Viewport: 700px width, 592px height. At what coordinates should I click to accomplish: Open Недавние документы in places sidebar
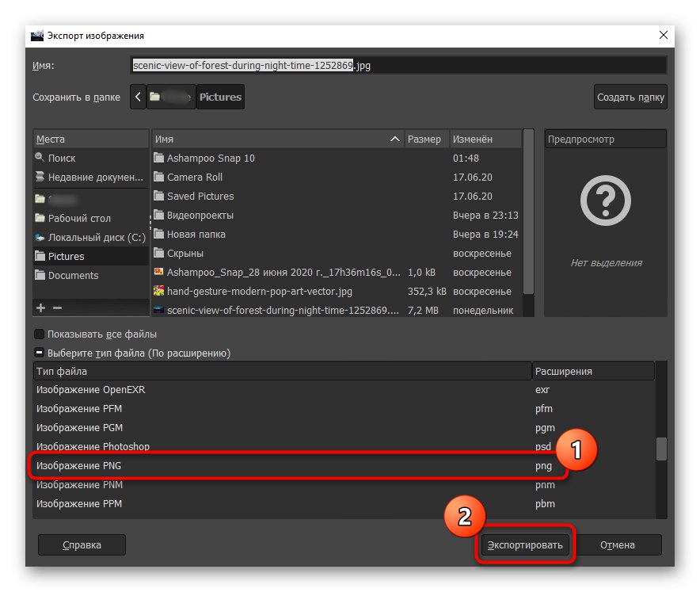click(90, 177)
